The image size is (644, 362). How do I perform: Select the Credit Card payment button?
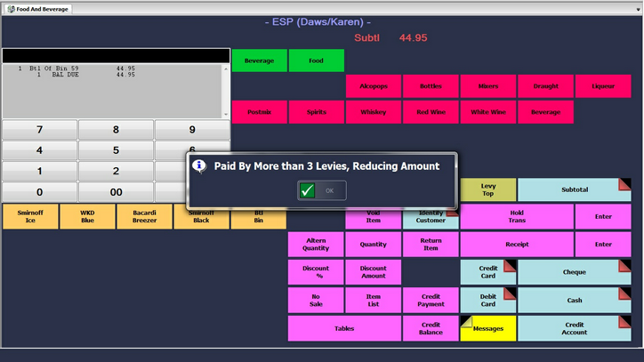(487, 271)
